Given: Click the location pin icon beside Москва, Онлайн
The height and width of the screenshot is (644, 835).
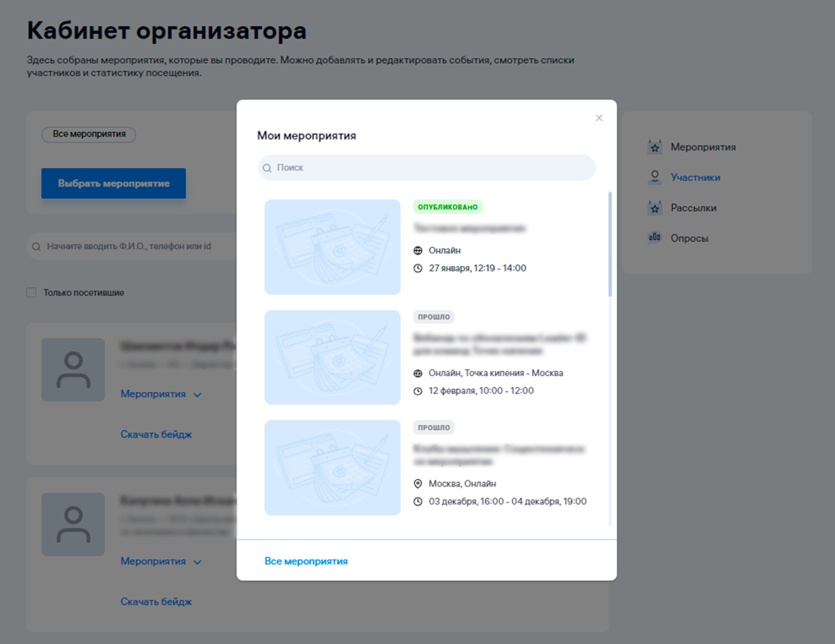Looking at the screenshot, I should point(418,483).
